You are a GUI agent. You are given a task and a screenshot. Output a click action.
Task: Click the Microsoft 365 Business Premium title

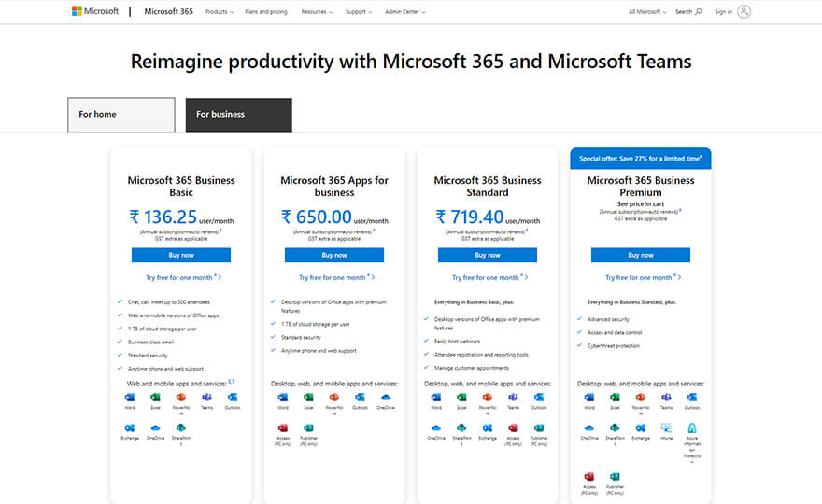pyautogui.click(x=641, y=186)
